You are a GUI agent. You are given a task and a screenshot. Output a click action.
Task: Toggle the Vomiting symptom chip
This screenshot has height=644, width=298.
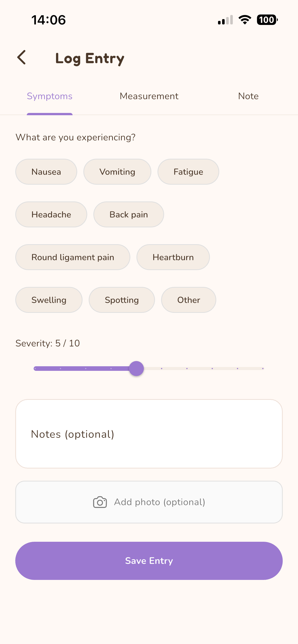[117, 172]
